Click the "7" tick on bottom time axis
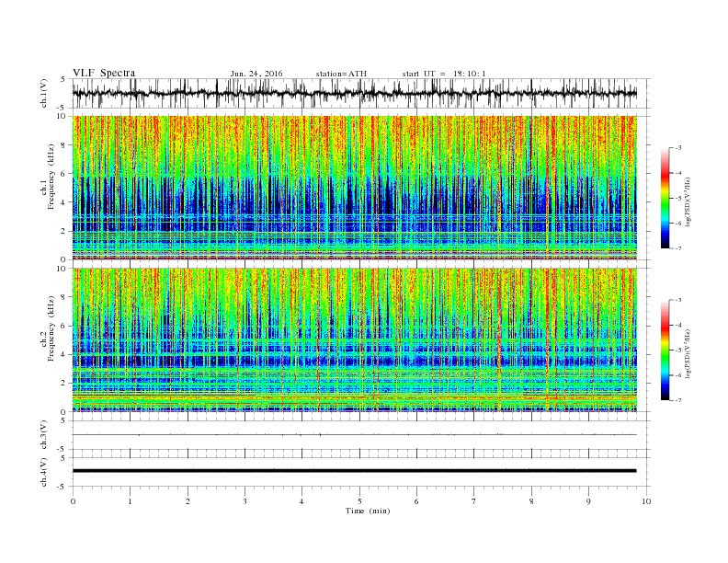The height and width of the screenshot is (563, 728). coord(474,501)
